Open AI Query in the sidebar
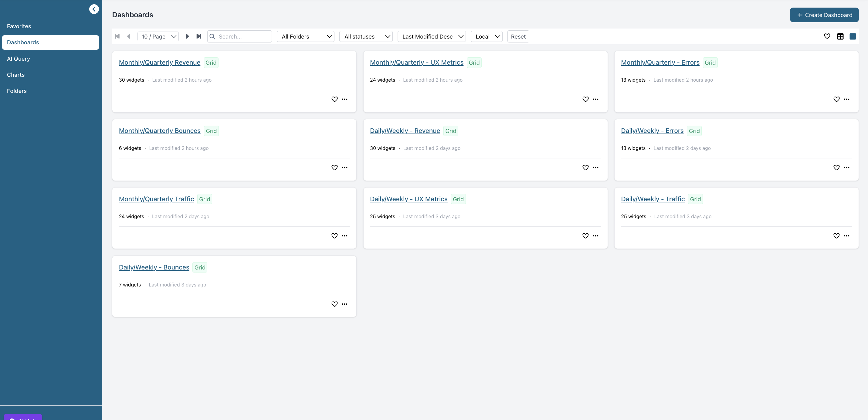868x420 pixels. [51, 59]
